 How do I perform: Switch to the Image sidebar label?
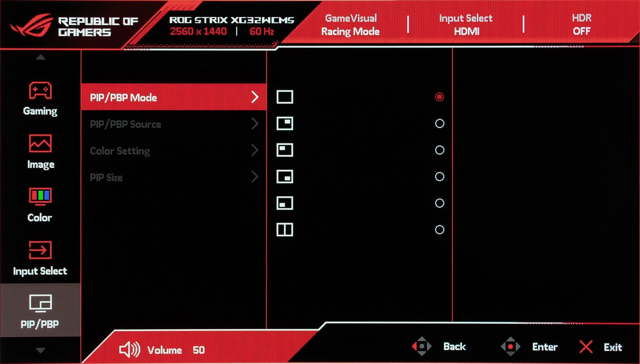[x=41, y=164]
